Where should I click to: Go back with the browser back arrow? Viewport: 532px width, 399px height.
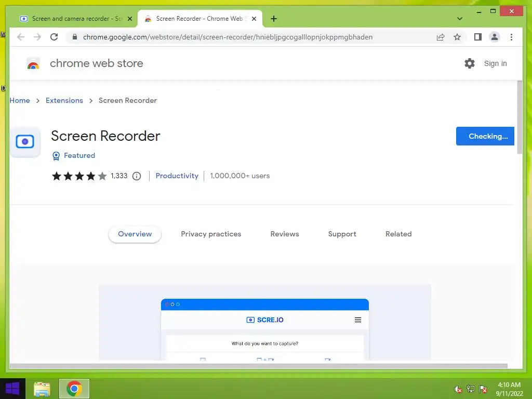[x=21, y=37]
